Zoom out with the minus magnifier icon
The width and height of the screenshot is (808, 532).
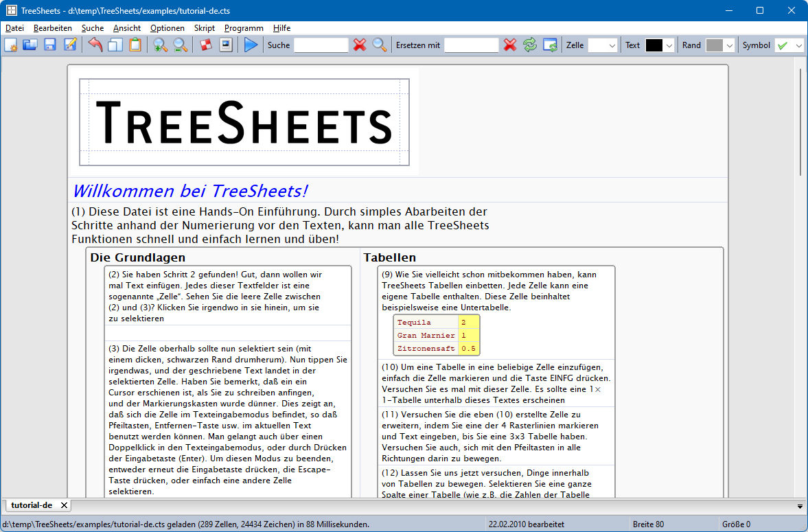tap(181, 45)
